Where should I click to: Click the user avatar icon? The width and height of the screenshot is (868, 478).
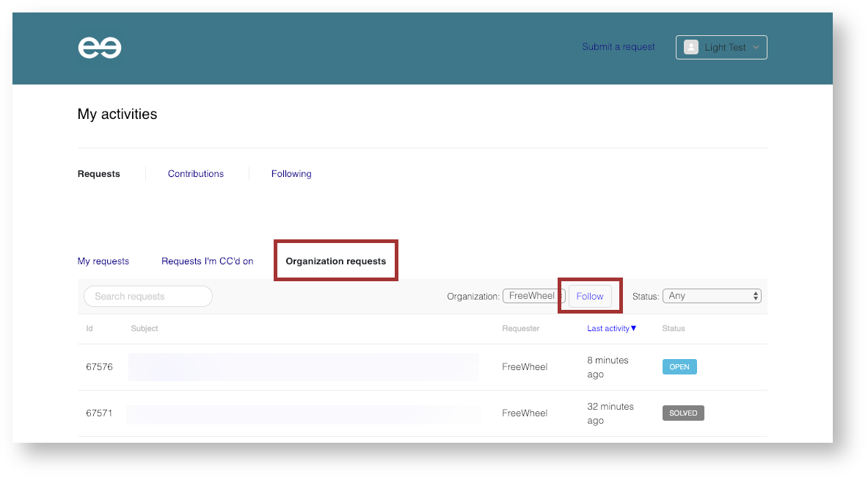tap(690, 47)
